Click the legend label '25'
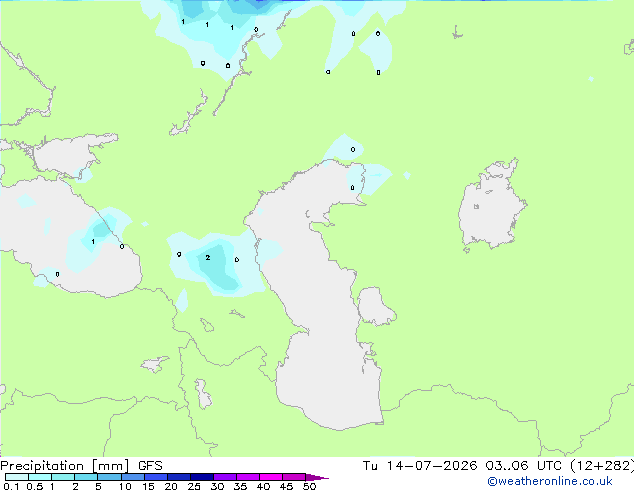 coord(194,486)
